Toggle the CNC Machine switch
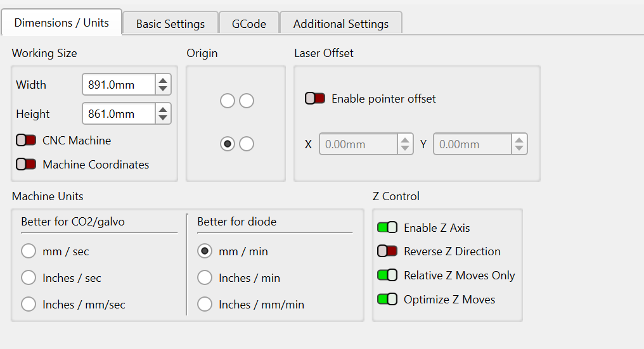Screen dimensions: 644x349 [x=26, y=141]
